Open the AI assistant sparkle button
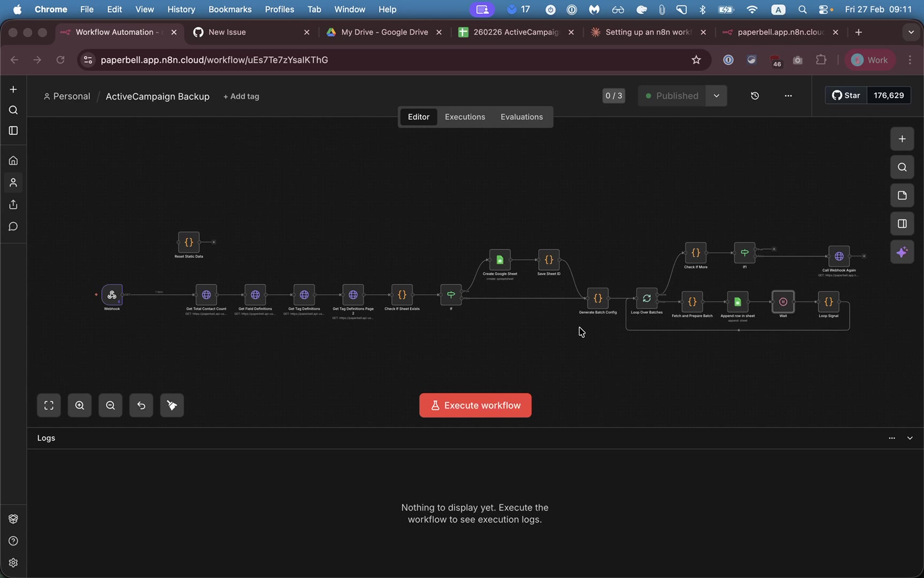Image resolution: width=924 pixels, height=578 pixels. (902, 252)
